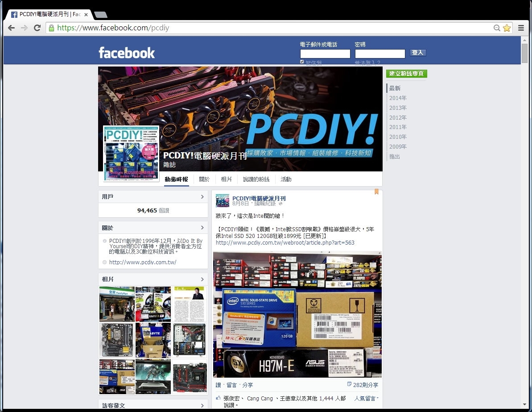532x412 pixels.
Task: Click into the password field
Action: (x=380, y=54)
